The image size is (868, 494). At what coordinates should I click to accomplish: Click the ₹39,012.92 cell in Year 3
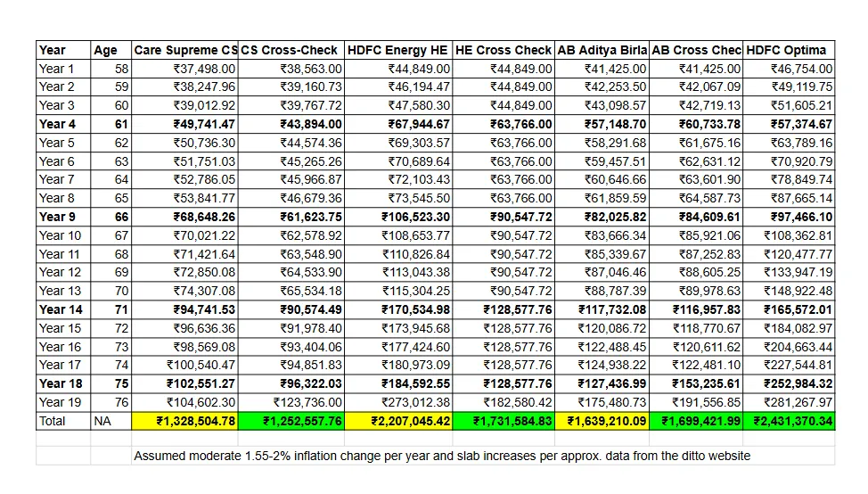click(184, 105)
